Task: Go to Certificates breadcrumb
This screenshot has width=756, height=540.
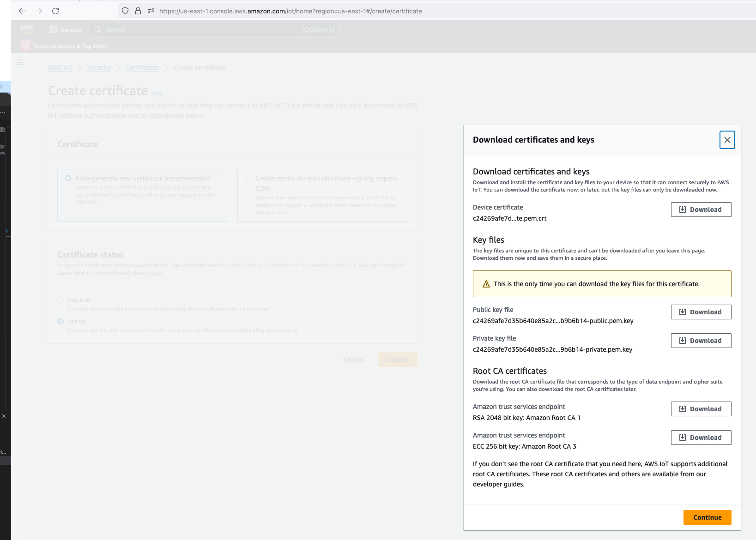Action: point(142,67)
